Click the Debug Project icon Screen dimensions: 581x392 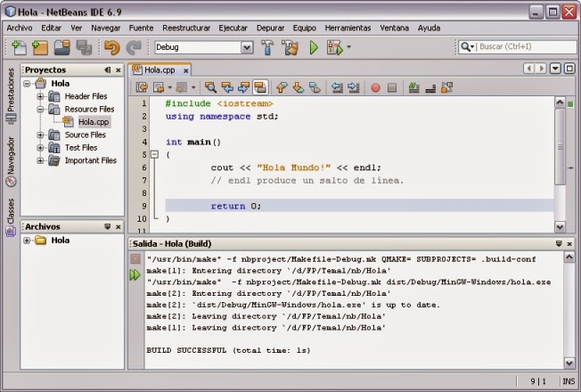pos(334,47)
